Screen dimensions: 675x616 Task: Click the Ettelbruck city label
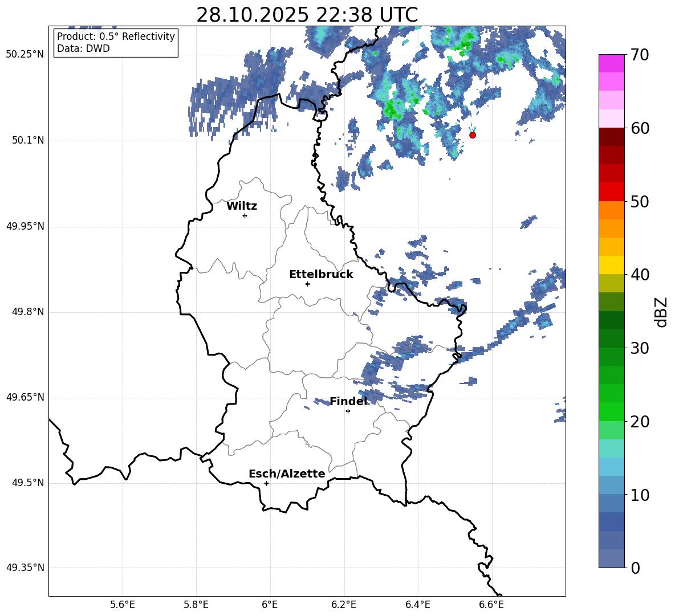pos(321,275)
